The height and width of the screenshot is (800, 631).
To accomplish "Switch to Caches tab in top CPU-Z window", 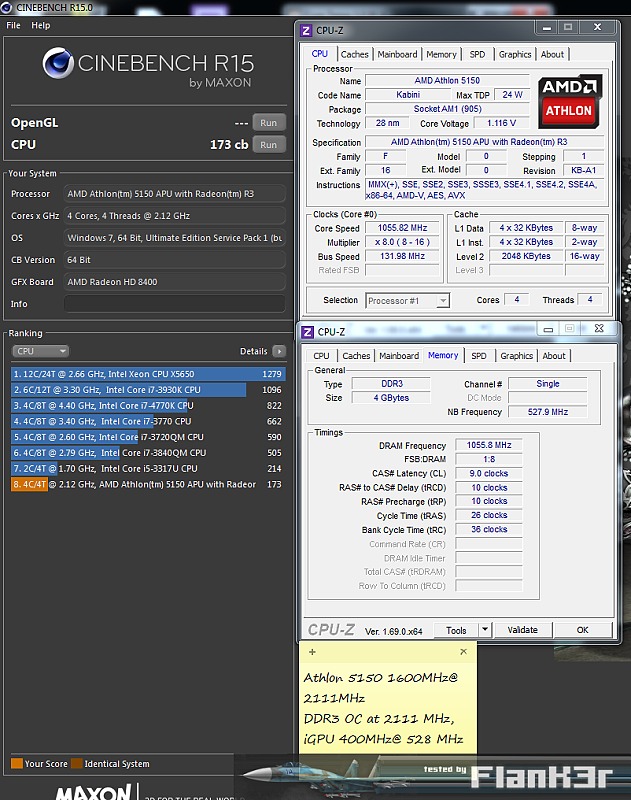I will [x=355, y=54].
